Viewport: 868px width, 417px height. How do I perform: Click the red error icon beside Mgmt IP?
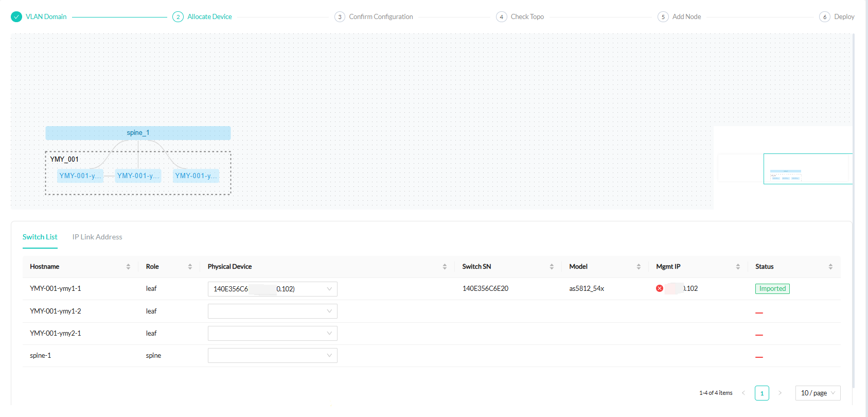tap(660, 288)
